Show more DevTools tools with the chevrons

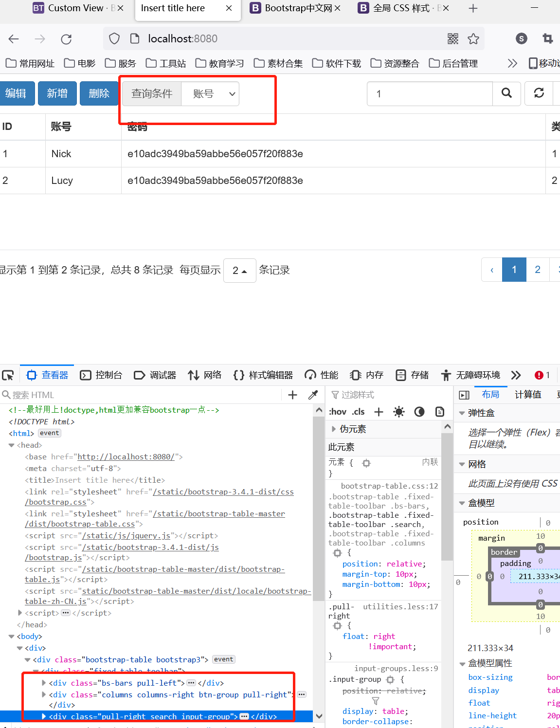(516, 375)
